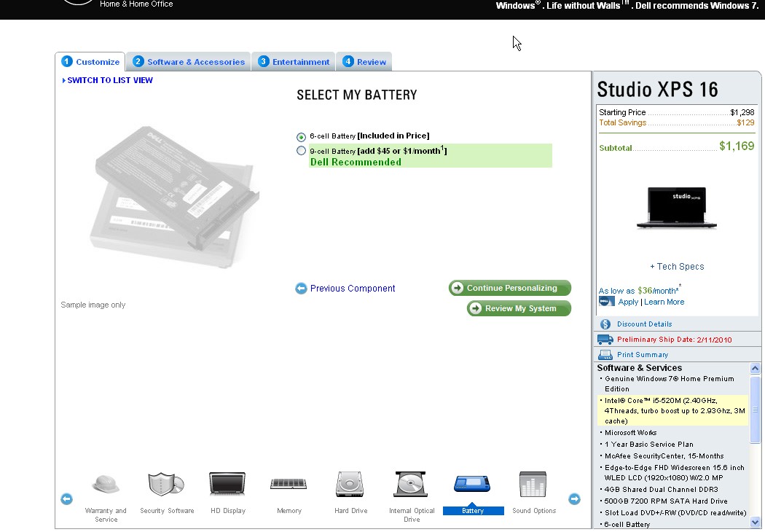Click the Edge-to-Edge FHD Widescreen entry

pos(674,472)
